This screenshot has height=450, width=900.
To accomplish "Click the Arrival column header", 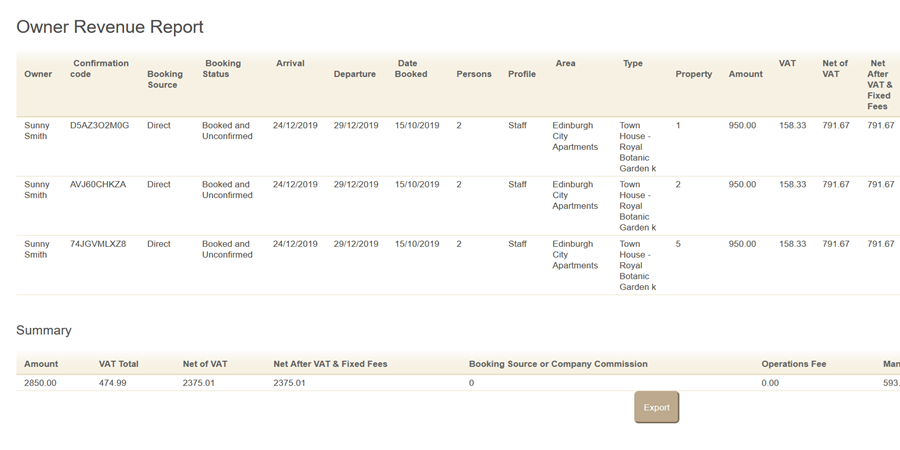I will coord(290,63).
